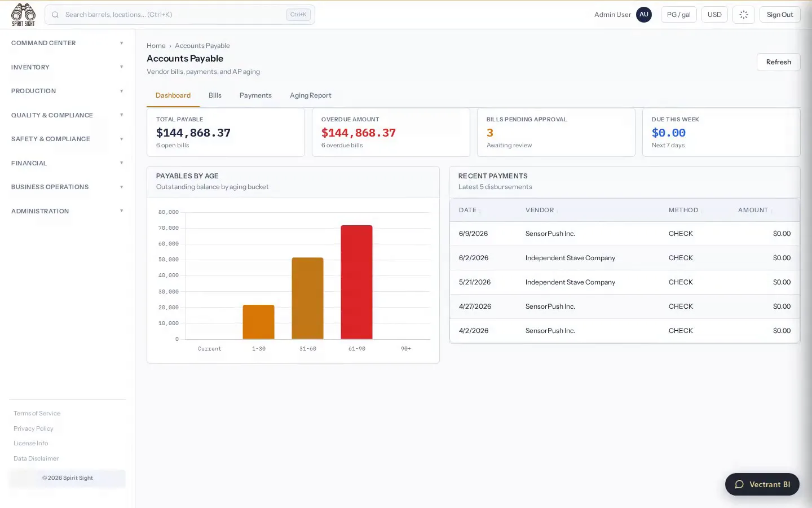Image resolution: width=812 pixels, height=508 pixels.
Task: Select the 4/27/2026 payment date
Action: click(475, 306)
